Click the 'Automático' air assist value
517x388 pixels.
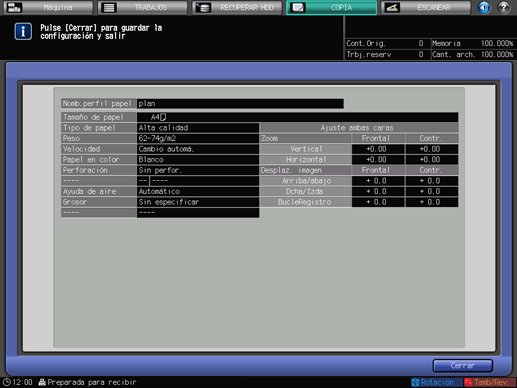click(198, 191)
